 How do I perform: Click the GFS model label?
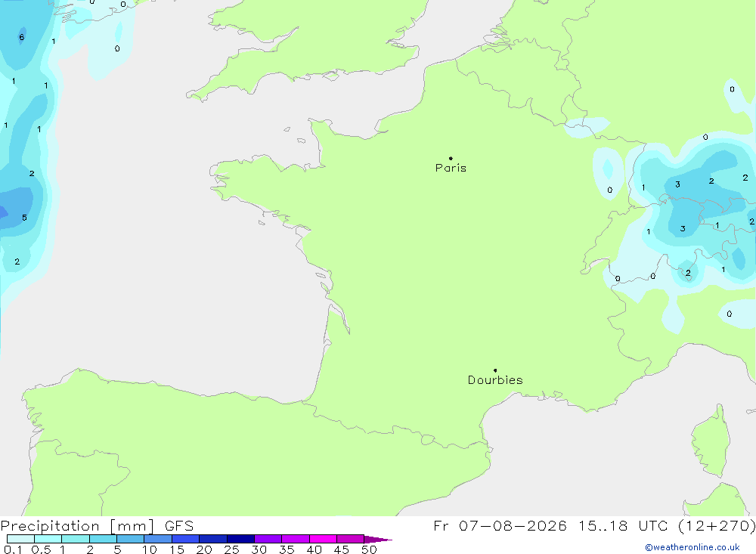pos(179,525)
